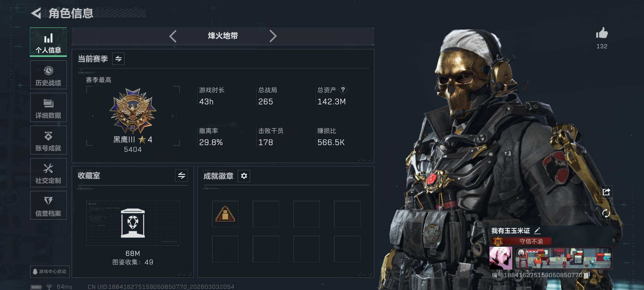Select the 账号成就 sidebar tab

(x=48, y=140)
